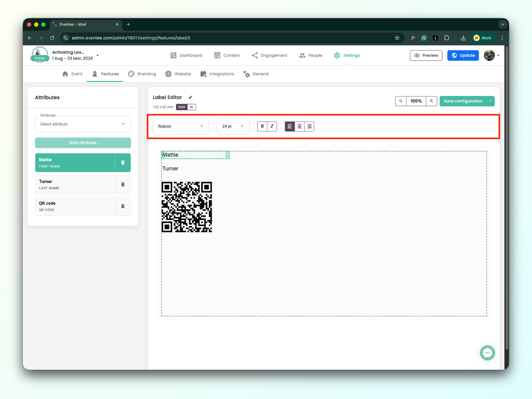532x399 pixels.
Task: Delete the Mattie first name attribute
Action: point(123,163)
